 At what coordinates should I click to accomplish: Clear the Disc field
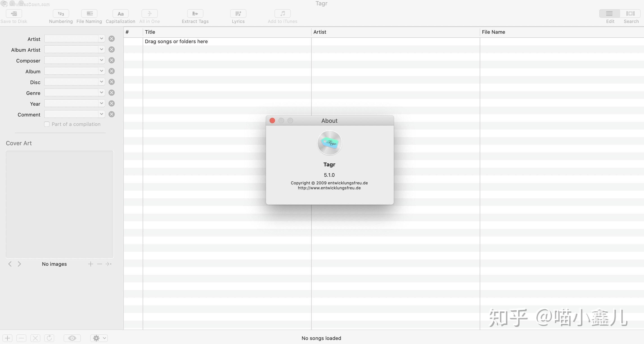112,82
